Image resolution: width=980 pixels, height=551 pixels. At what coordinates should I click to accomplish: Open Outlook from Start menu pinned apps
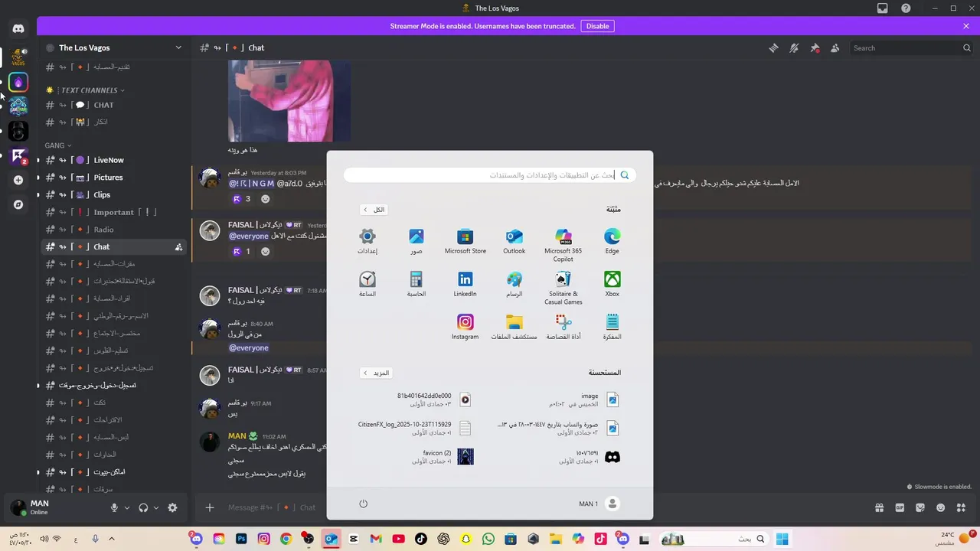click(514, 242)
